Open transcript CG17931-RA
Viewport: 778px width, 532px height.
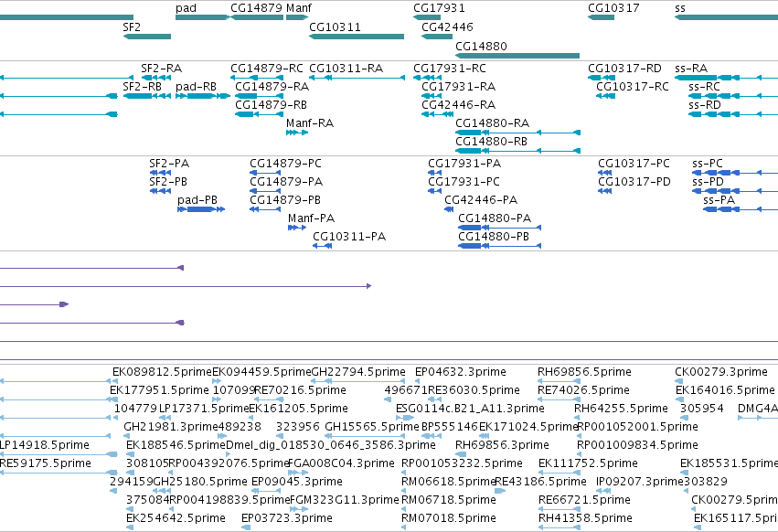[458, 86]
